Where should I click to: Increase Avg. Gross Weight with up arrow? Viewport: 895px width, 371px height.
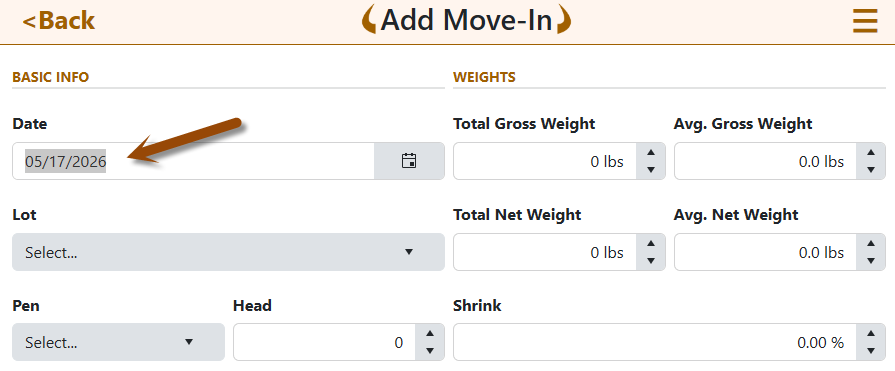[x=871, y=152]
